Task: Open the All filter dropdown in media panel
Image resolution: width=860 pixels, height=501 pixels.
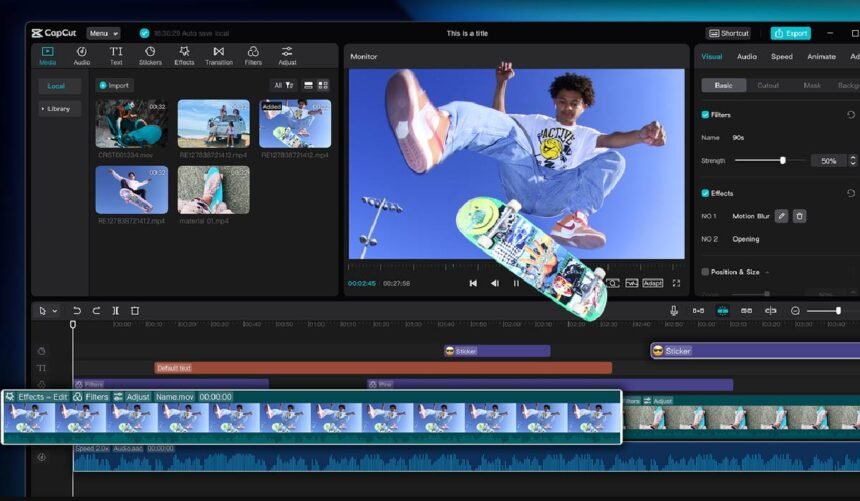Action: pos(284,85)
